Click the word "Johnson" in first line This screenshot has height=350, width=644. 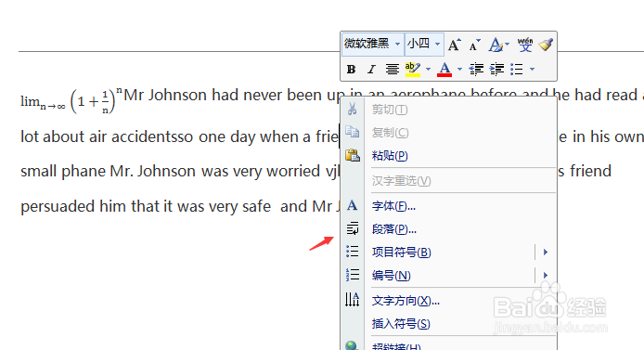177,96
